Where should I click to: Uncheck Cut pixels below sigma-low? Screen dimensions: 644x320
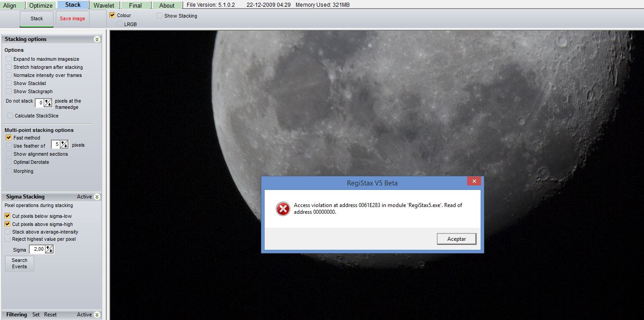[x=8, y=216]
